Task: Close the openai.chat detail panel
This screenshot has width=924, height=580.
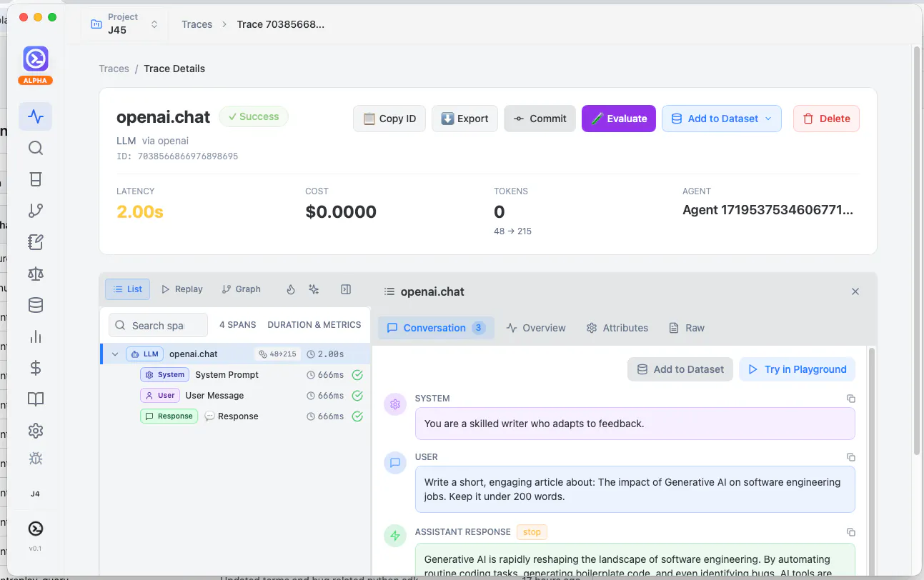Action: coord(855,291)
